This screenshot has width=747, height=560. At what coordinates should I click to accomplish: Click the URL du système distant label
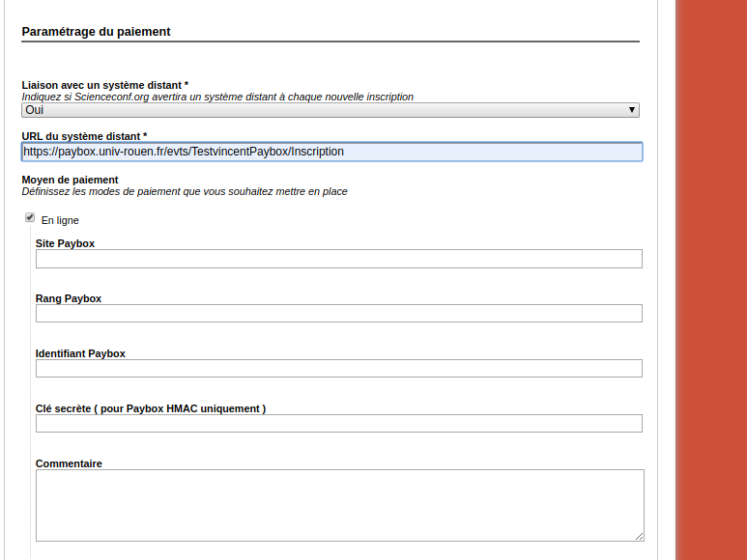click(x=84, y=137)
